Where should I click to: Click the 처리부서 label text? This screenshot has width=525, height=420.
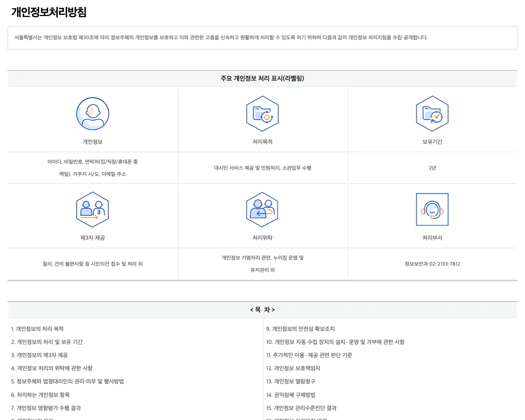click(432, 238)
